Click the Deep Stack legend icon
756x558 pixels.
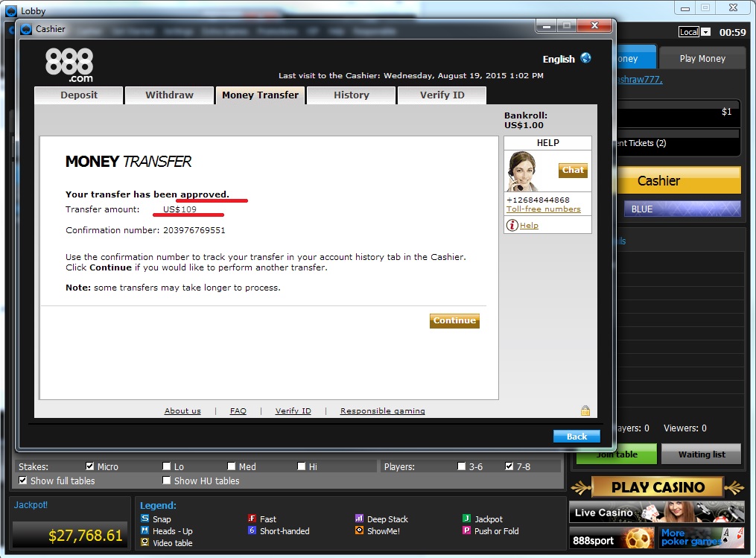(359, 519)
